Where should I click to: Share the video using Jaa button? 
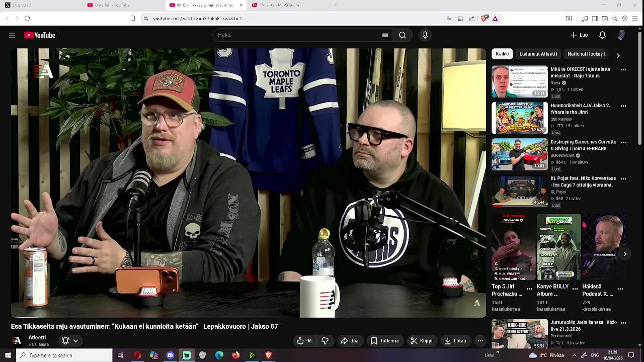point(350,341)
